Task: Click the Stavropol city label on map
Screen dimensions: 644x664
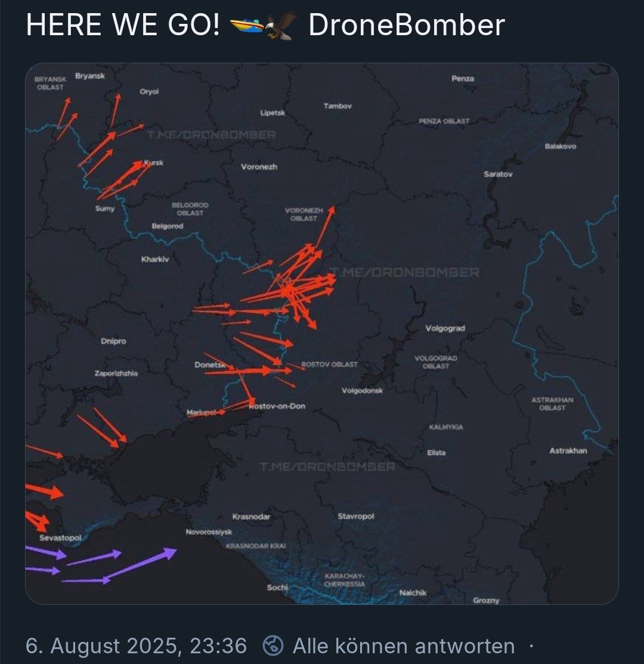Action: (356, 516)
